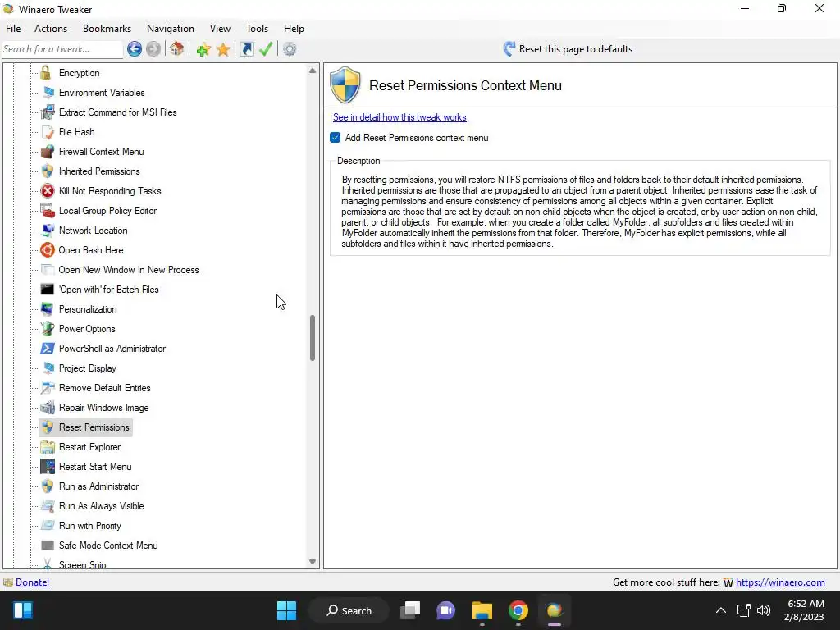Image resolution: width=840 pixels, height=630 pixels.
Task: Click the Forward navigation arrow icon
Action: [153, 49]
